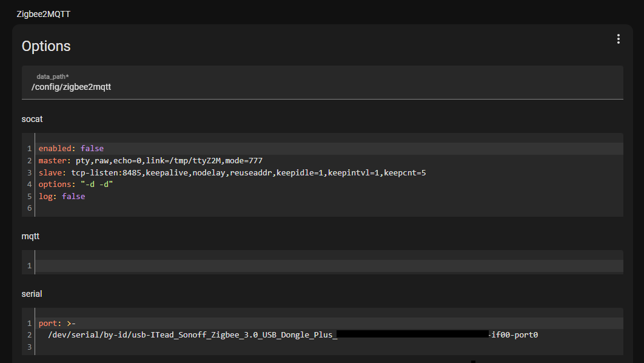This screenshot has width=644, height=363.
Task: Click the 'false' value after enabled
Action: pos(92,149)
